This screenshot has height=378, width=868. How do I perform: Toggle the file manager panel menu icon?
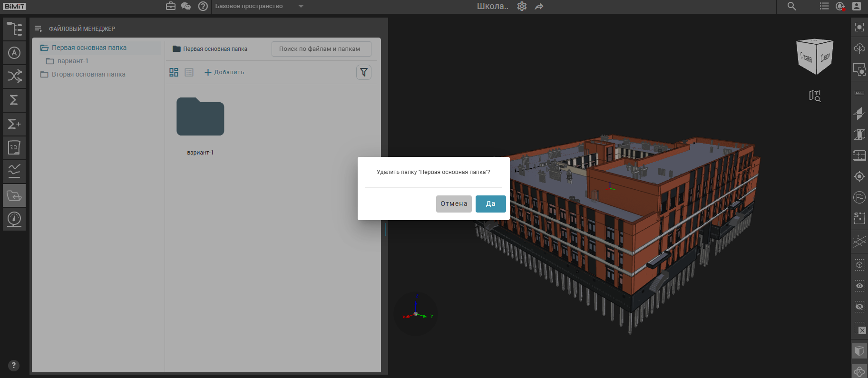[39, 29]
